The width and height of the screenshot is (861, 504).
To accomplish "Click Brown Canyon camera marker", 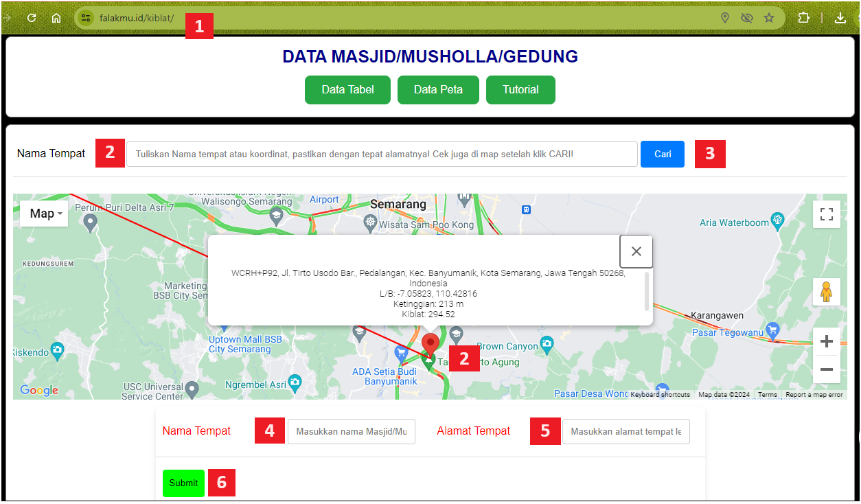I will click(547, 343).
